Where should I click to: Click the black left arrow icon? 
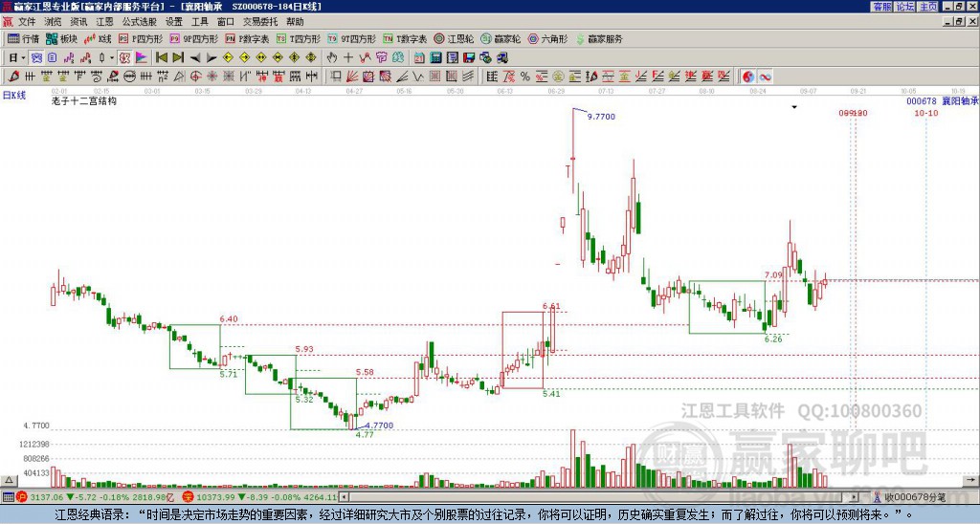point(194,58)
